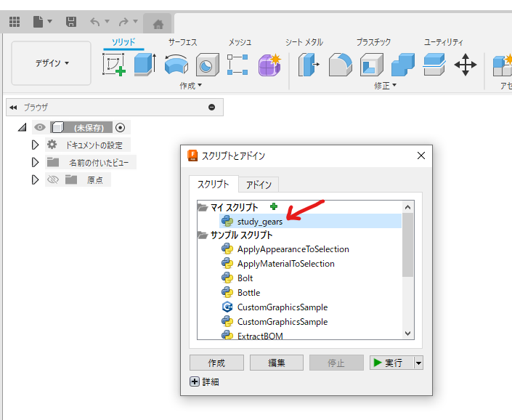Select the Extrude tool

pos(145,65)
